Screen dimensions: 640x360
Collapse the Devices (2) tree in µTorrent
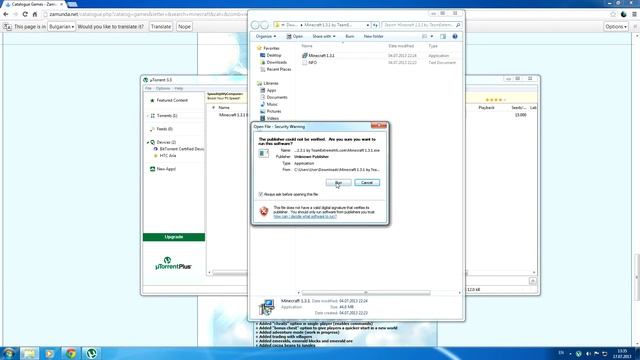(x=148, y=142)
